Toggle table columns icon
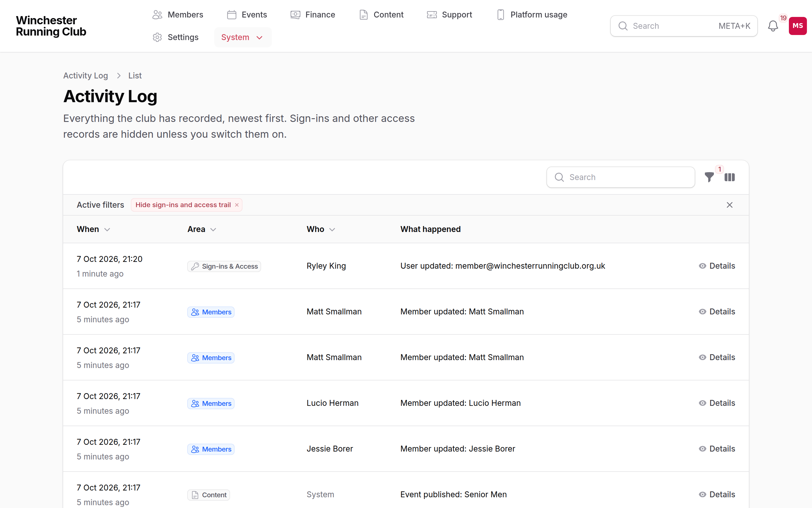The image size is (812, 508). (729, 177)
